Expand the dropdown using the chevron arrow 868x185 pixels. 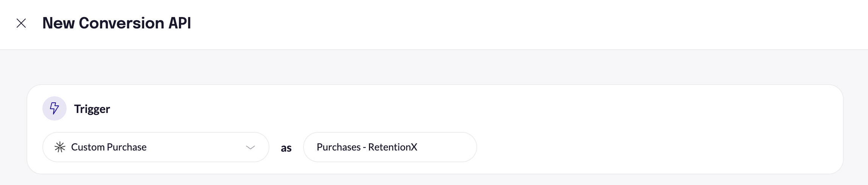point(250,147)
